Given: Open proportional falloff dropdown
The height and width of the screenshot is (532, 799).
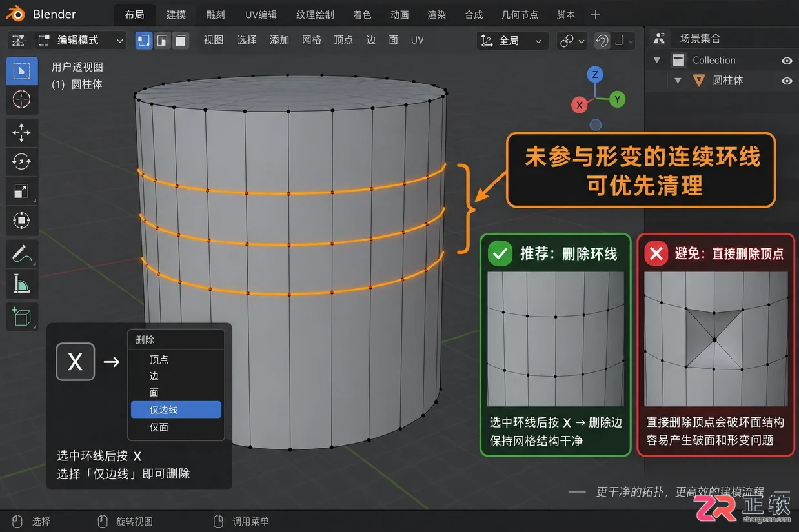Looking at the screenshot, I should pyautogui.click(x=623, y=41).
